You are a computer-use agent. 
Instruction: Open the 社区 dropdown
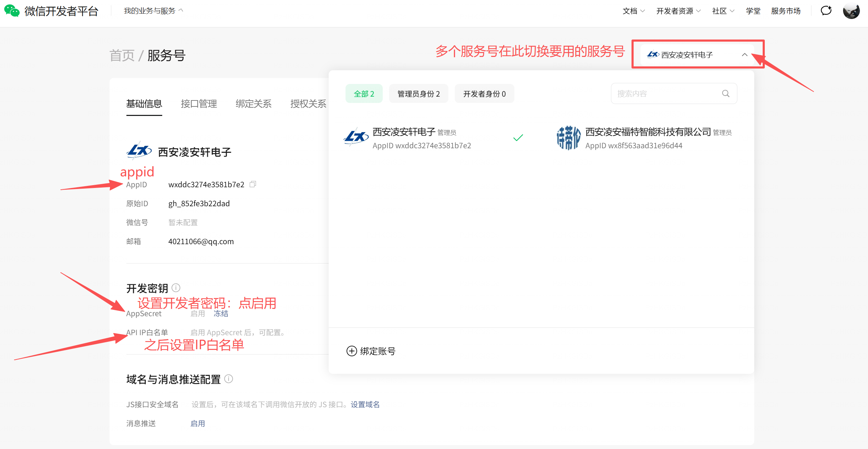pos(723,11)
